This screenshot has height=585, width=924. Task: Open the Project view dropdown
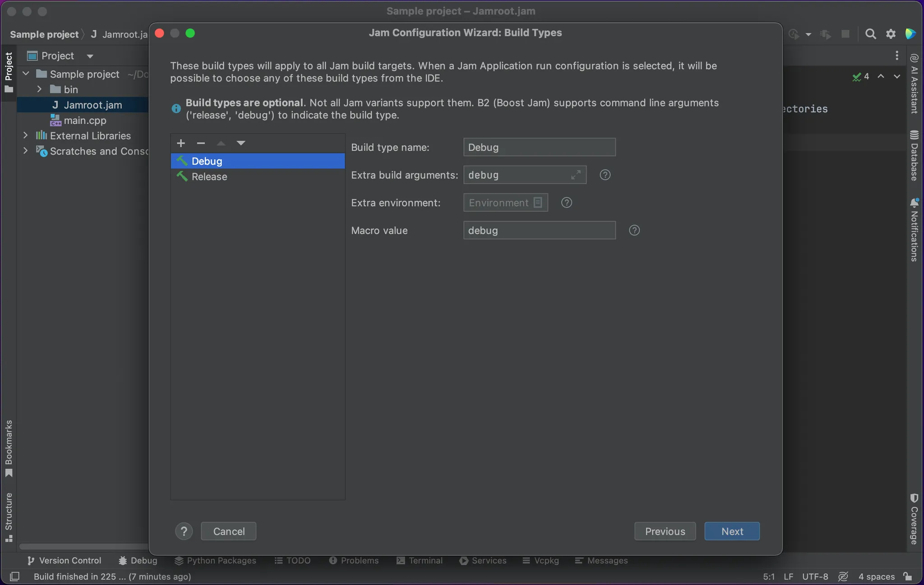pyautogui.click(x=90, y=56)
